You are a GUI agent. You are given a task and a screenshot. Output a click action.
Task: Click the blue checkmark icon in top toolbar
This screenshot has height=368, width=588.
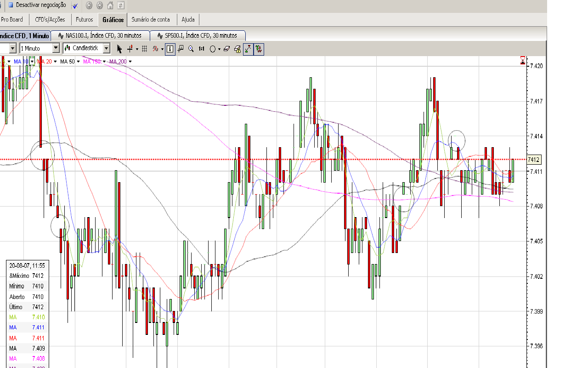75,6
